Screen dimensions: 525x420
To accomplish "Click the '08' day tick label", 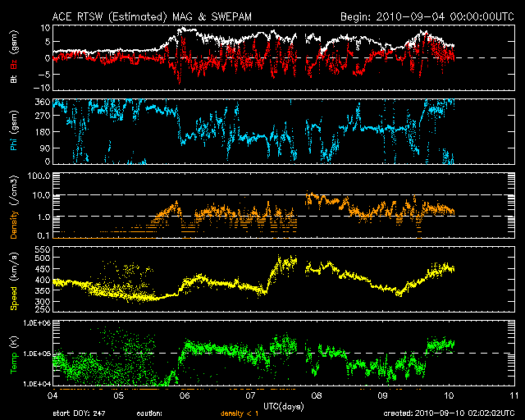I will tap(317, 396).
